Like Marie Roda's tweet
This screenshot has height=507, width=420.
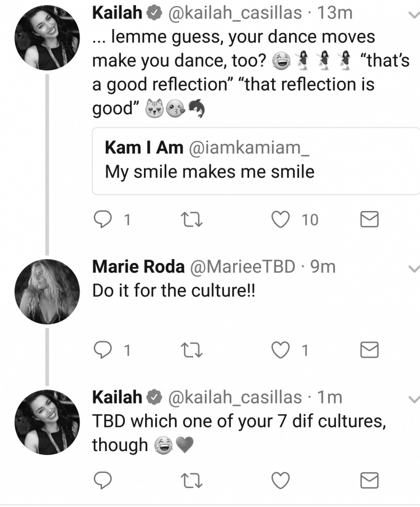(x=280, y=350)
